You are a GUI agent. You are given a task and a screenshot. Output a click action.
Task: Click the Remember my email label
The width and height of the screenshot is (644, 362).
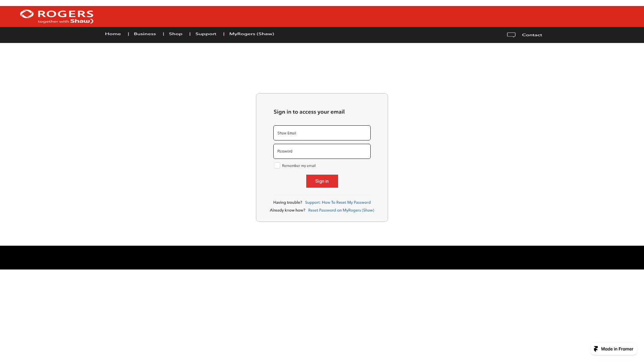point(299,166)
